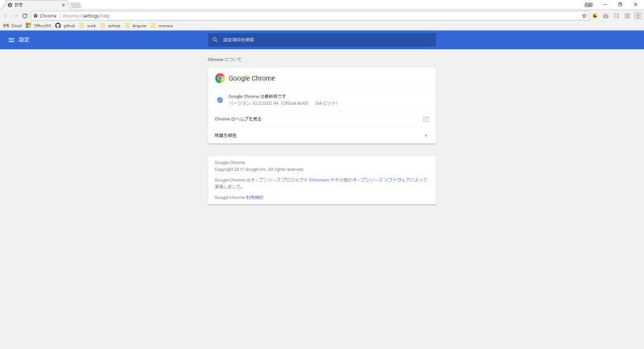The image size is (644, 349).
Task: Open the settings hamburger menu
Action: click(11, 39)
